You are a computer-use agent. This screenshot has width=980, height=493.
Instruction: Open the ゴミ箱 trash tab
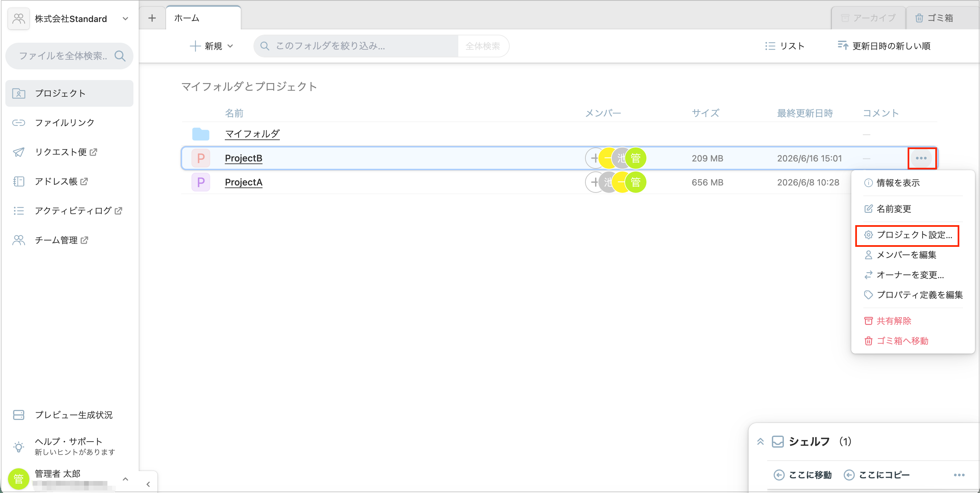pos(935,18)
